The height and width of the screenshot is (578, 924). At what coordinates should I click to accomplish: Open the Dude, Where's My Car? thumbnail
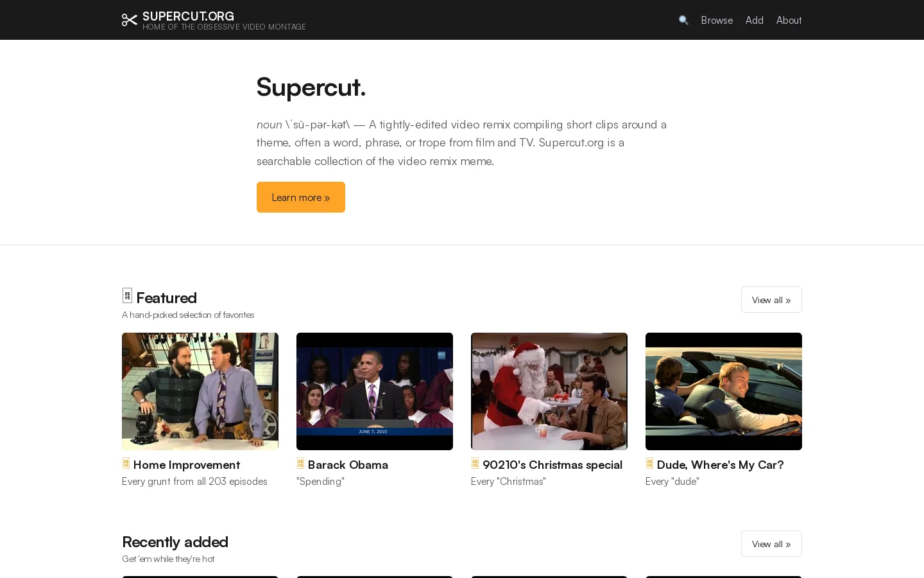coord(724,391)
